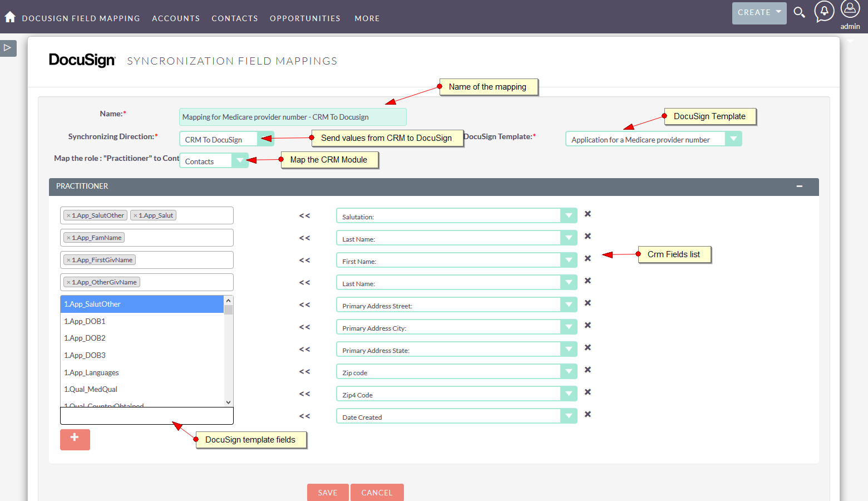Expand the left sidebar arrow toggle
Screen dimensions: 868x501
pos(8,48)
